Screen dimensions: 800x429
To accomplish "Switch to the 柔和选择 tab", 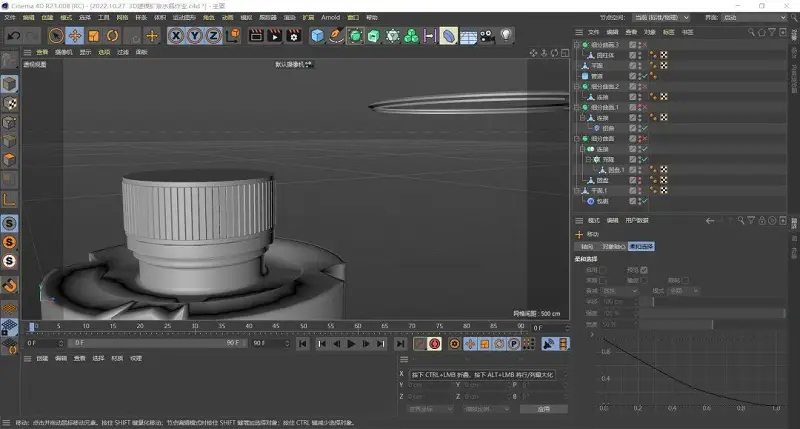I will 641,246.
